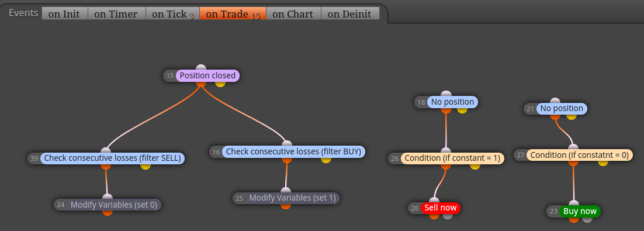This screenshot has height=231, width=644.
Task: Click the yellow output connector of Position closed
Action: pyautogui.click(x=220, y=84)
